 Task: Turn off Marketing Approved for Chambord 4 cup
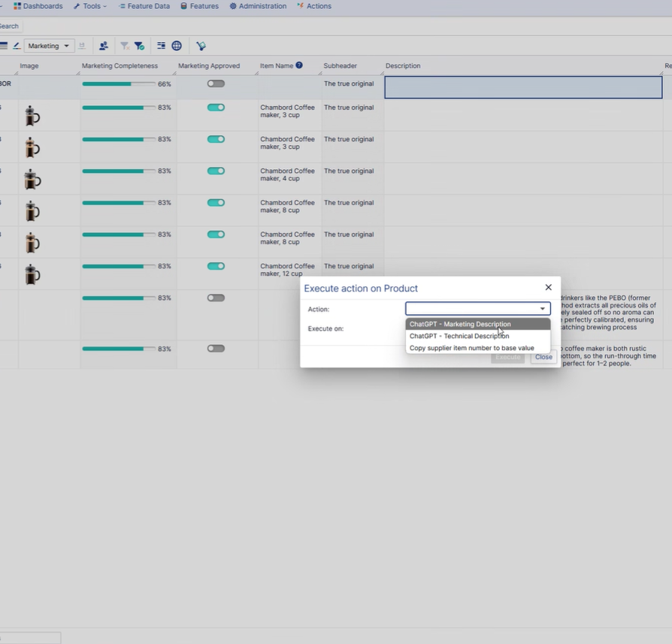[216, 171]
